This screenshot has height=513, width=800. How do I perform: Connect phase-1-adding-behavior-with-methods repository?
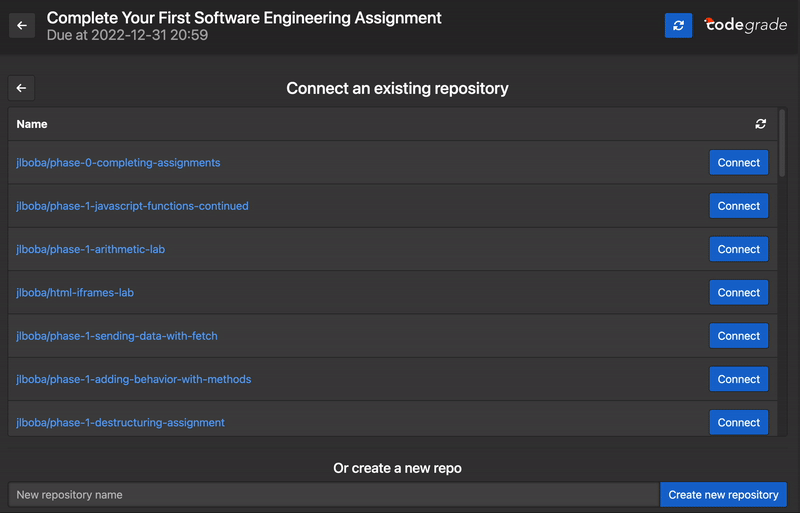[x=739, y=379]
